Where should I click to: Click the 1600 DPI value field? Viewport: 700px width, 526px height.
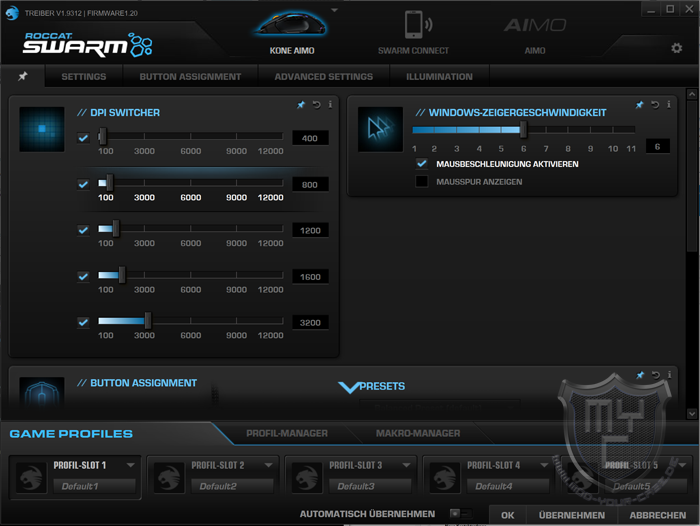(310, 277)
